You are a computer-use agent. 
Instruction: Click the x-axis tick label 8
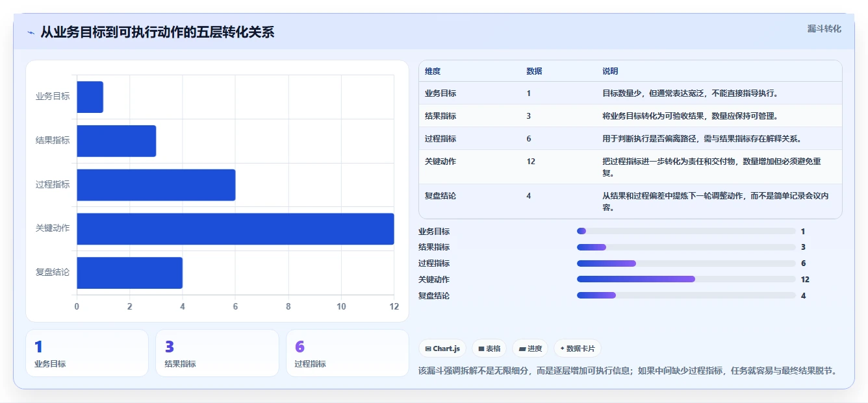(x=288, y=307)
